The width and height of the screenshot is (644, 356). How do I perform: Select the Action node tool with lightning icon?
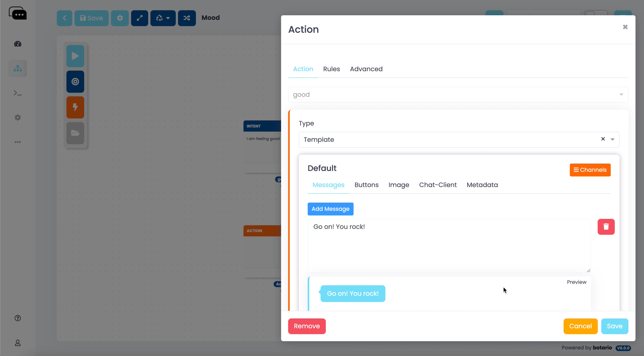coord(75,107)
